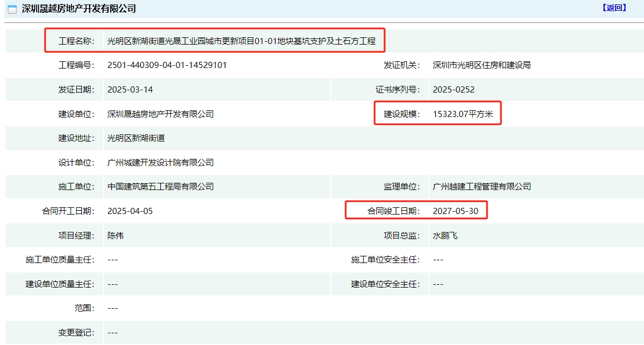Screen dimensions: 644x345
Task: Click the 工程编号 label
Action: click(76, 65)
